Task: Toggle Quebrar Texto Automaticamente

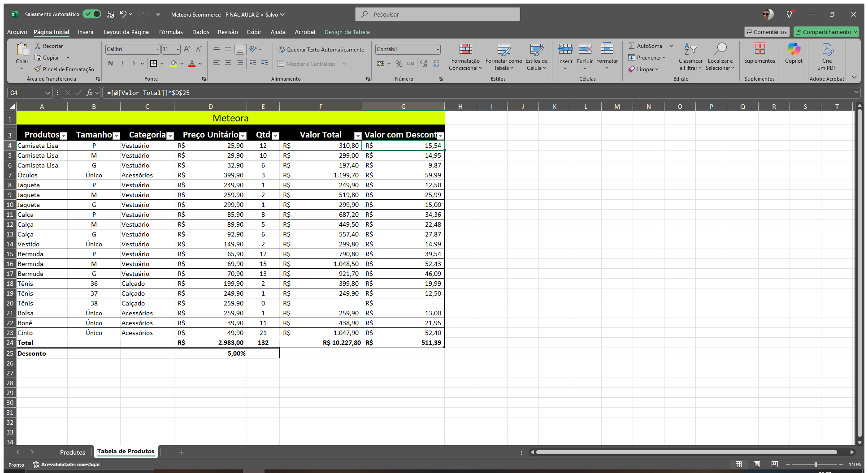Action: (321, 50)
